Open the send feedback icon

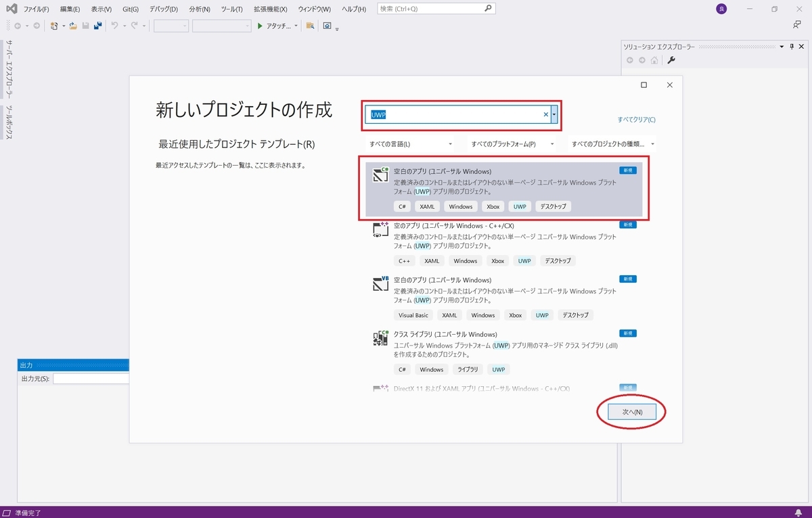[x=796, y=25]
